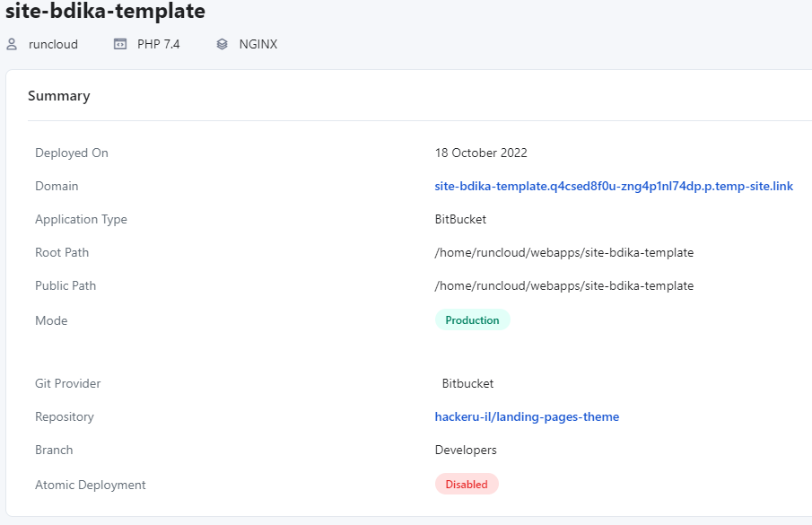This screenshot has height=525, width=812.
Task: Click the Summary section heading
Action: click(59, 96)
